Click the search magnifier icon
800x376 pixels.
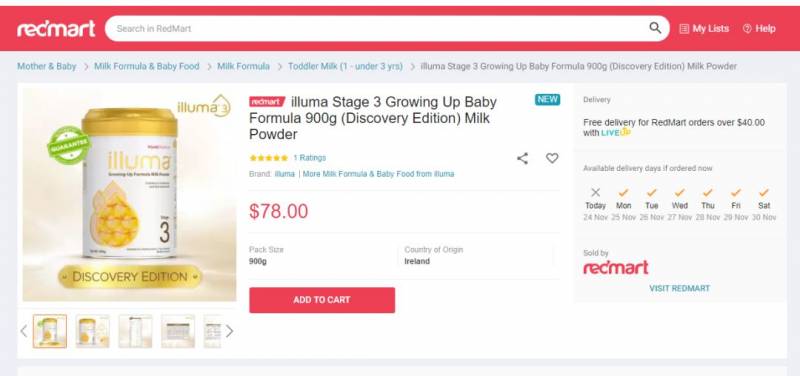pyautogui.click(x=655, y=28)
